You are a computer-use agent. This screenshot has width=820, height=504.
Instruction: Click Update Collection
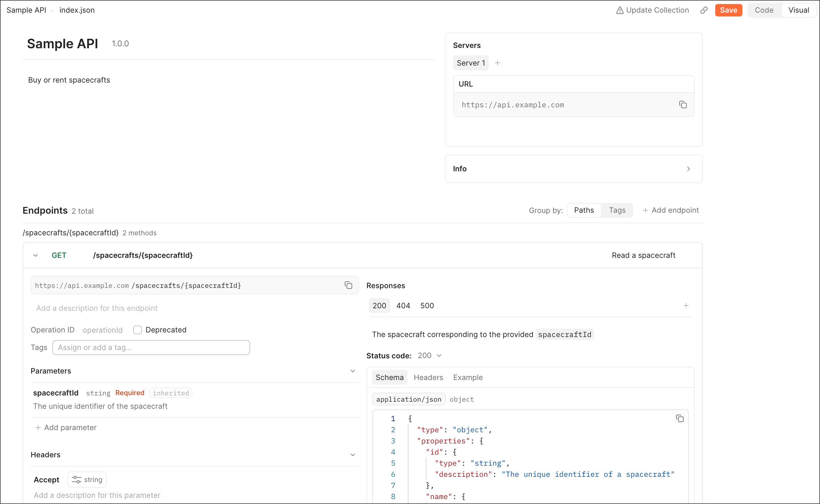click(652, 10)
